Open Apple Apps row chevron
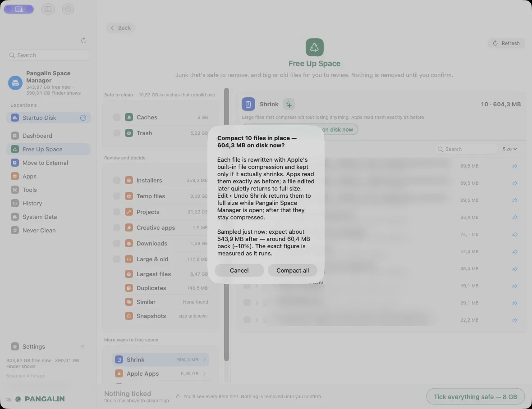 [205, 373]
